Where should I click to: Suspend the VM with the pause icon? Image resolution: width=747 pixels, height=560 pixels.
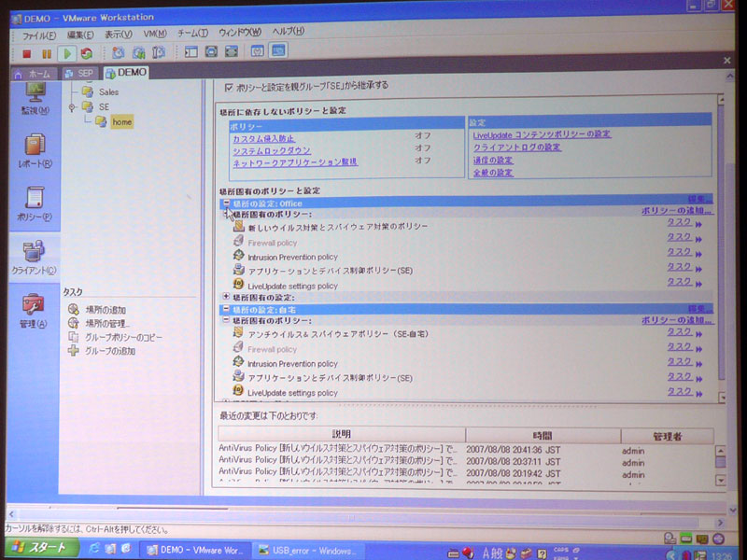pos(46,54)
